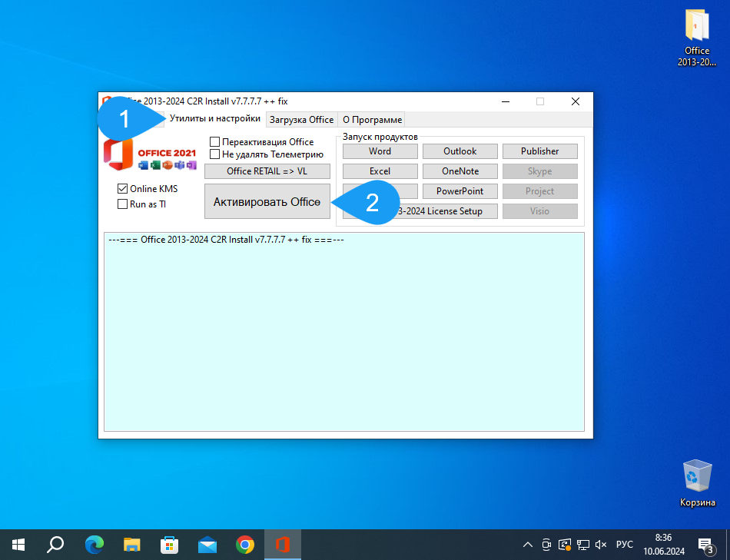Launch Google Chrome from the taskbar
The height and width of the screenshot is (560, 730).
tap(245, 545)
